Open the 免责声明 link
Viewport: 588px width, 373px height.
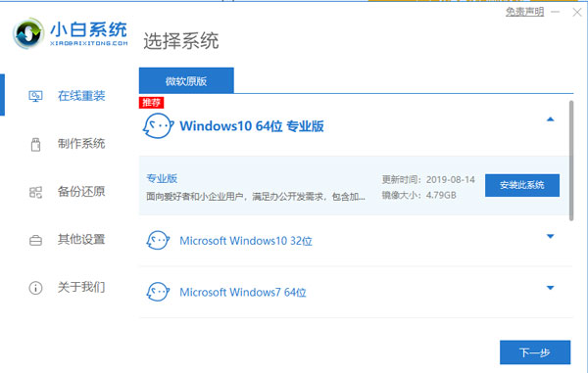524,12
